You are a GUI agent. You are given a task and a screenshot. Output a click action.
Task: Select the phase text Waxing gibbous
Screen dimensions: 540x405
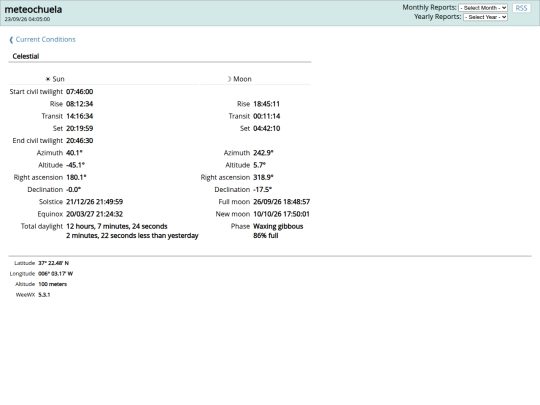click(278, 226)
